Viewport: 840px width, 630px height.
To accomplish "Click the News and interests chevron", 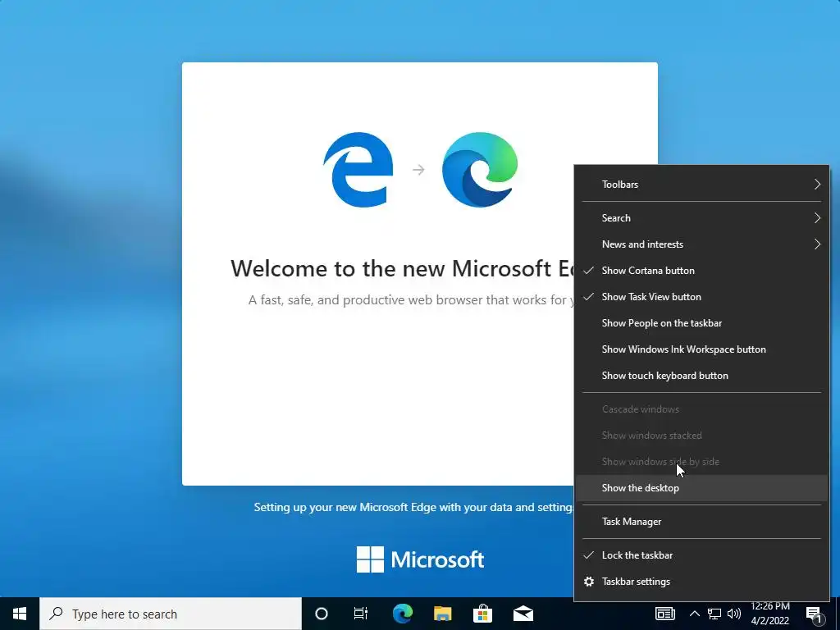I will 817,244.
